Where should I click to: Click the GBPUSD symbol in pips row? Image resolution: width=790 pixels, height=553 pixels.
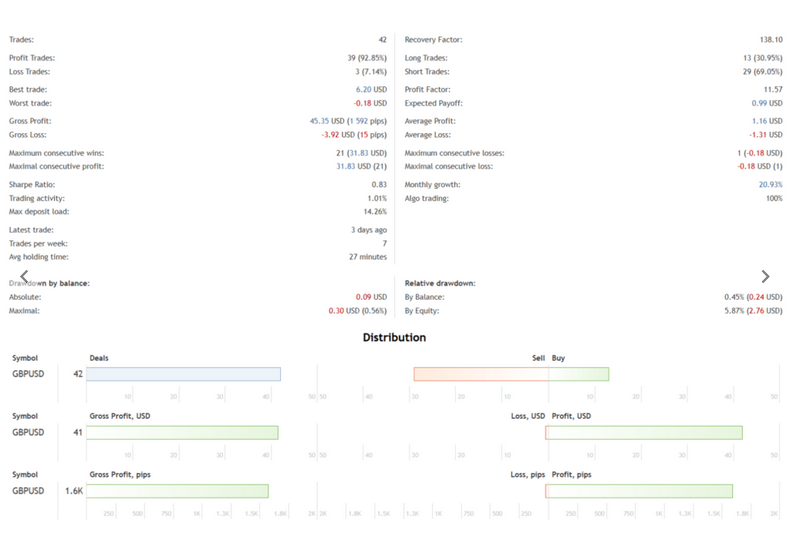tap(28, 491)
